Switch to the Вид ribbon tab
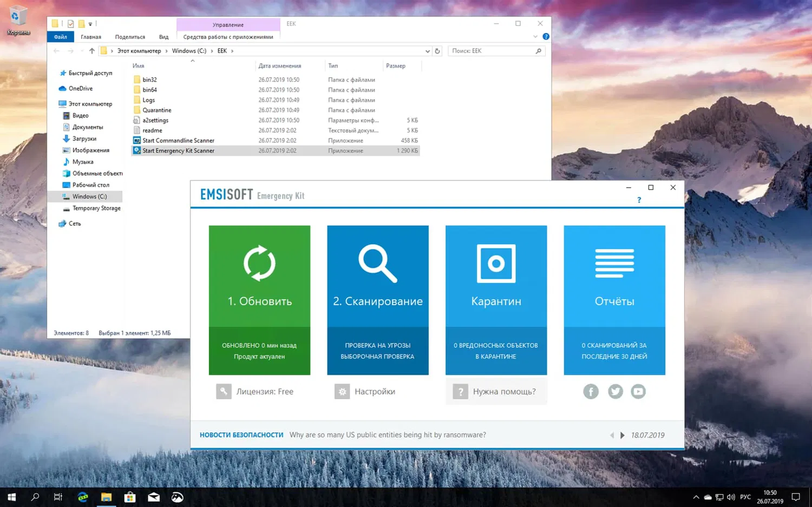Screen dimensions: 812x507 tap(163, 36)
